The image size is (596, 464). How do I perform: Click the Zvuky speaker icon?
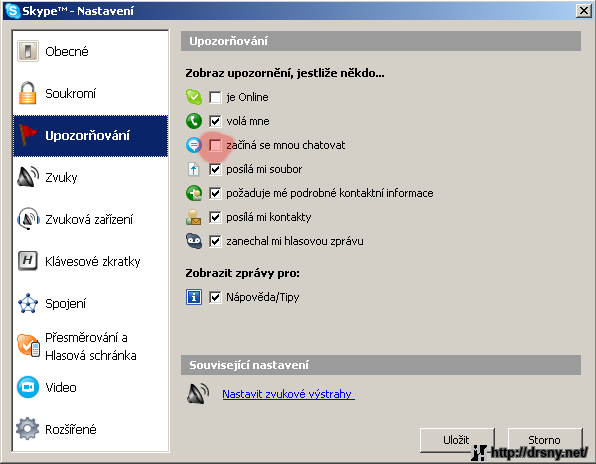[28, 177]
